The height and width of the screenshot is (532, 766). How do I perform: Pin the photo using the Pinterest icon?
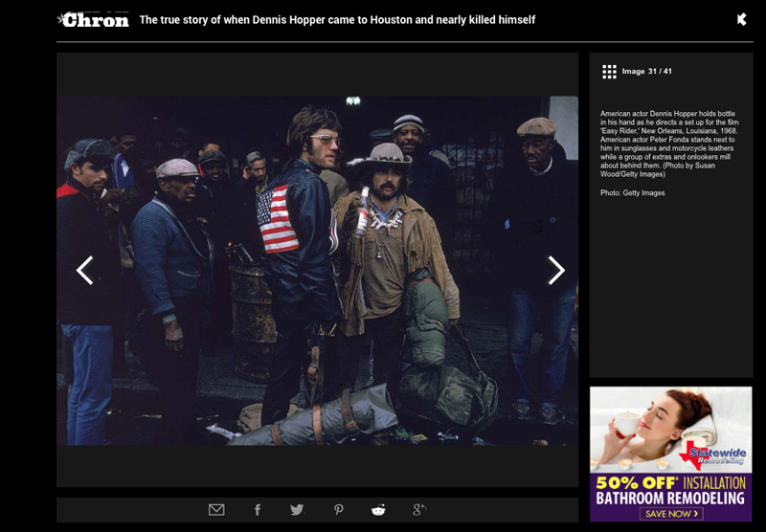pyautogui.click(x=338, y=510)
